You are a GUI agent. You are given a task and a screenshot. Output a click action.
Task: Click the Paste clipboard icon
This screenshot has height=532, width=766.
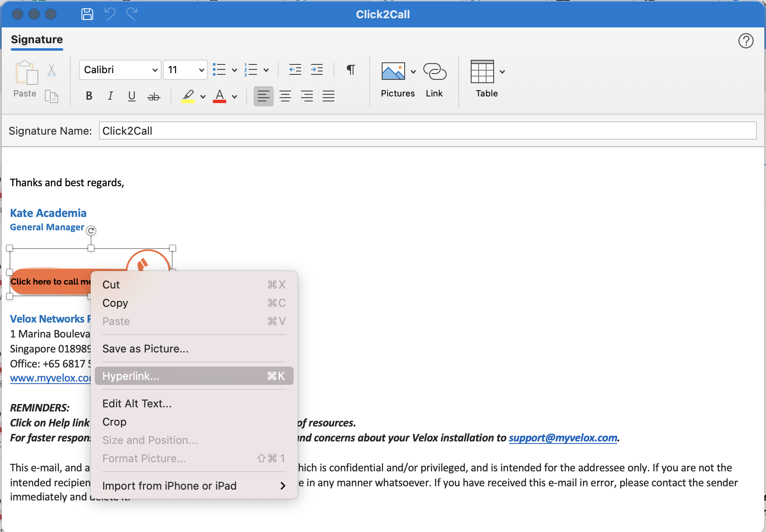(x=26, y=73)
